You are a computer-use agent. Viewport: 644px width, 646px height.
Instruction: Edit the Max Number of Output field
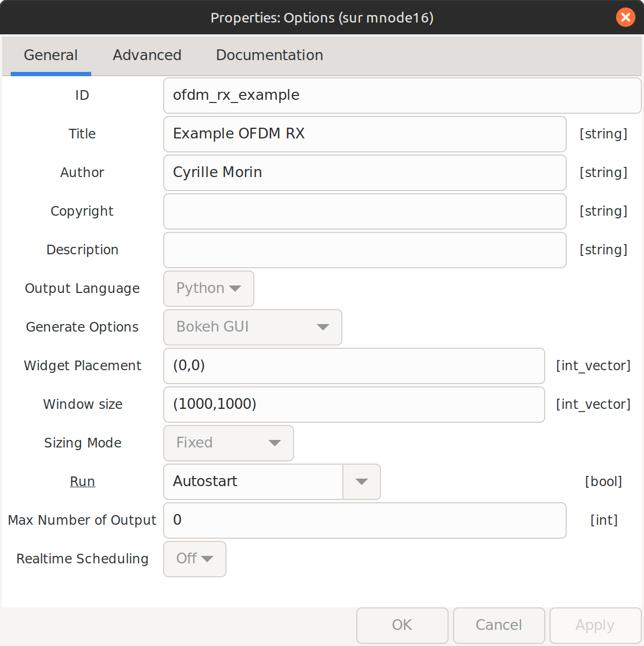pos(364,520)
